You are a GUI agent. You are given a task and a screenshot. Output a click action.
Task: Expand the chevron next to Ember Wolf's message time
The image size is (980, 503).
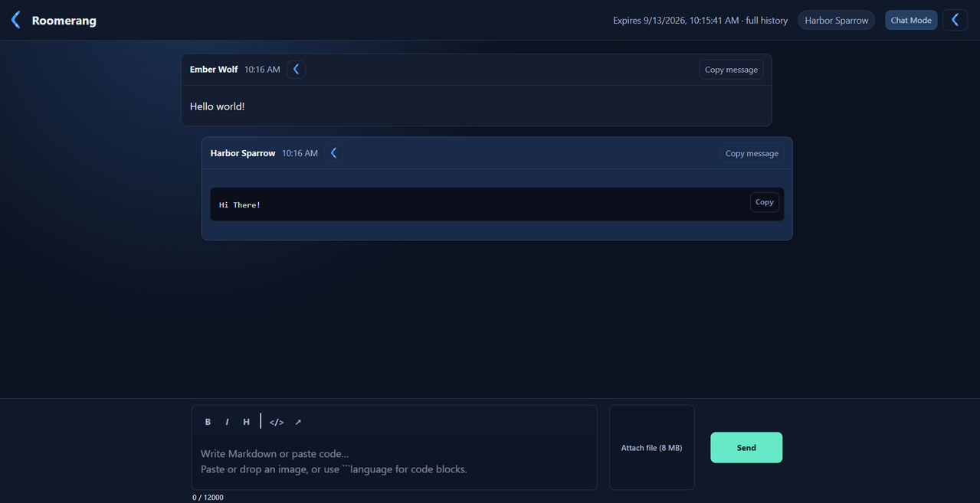point(296,69)
